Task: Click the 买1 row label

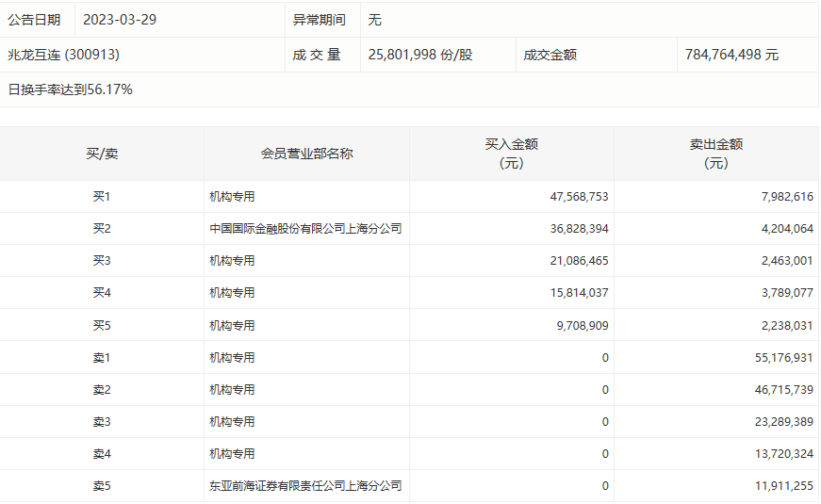Action: point(102,197)
